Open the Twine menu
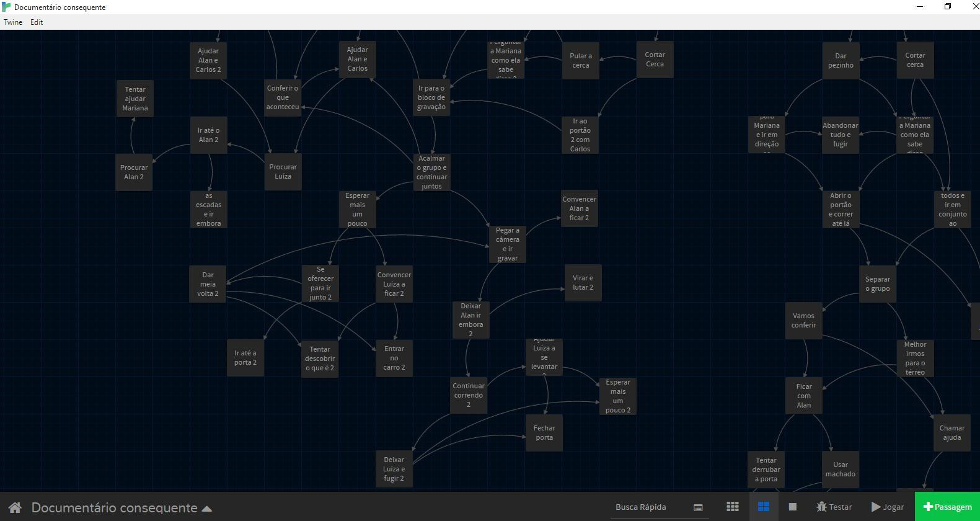 13,22
